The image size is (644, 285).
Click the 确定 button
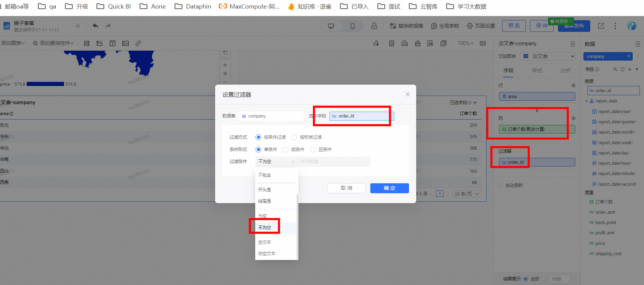[389, 188]
